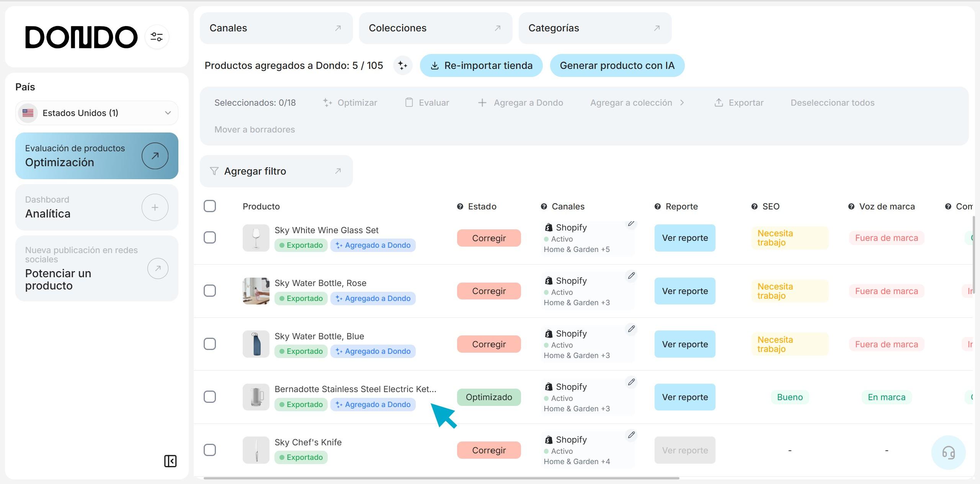This screenshot has height=484, width=980.
Task: Open the Agregar filtro expander
Action: pyautogui.click(x=276, y=171)
